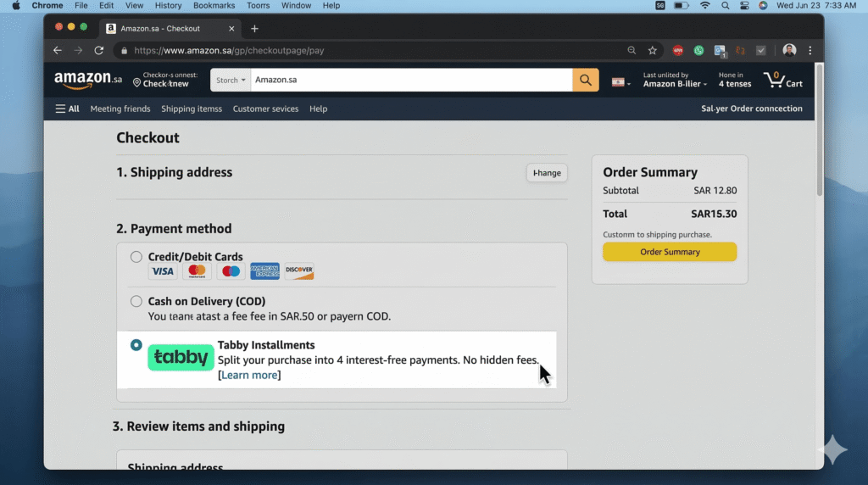Click the Discover card logo
The image size is (868, 485).
(x=299, y=271)
